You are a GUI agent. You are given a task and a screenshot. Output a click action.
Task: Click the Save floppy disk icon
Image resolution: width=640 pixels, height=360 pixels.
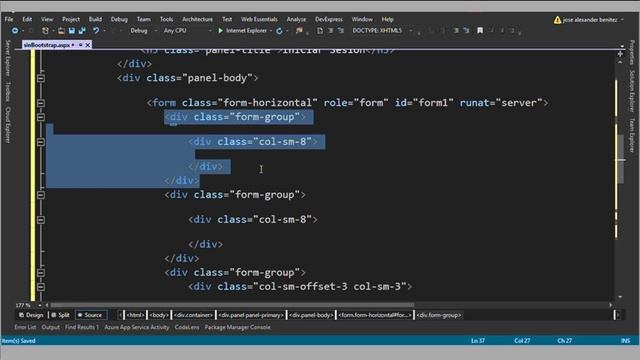(72, 31)
